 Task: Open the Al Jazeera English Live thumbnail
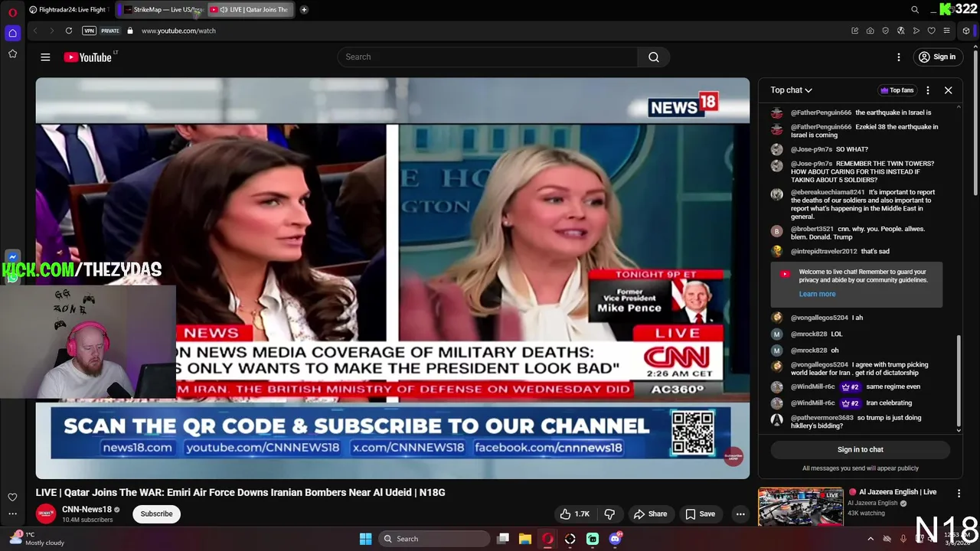click(801, 507)
